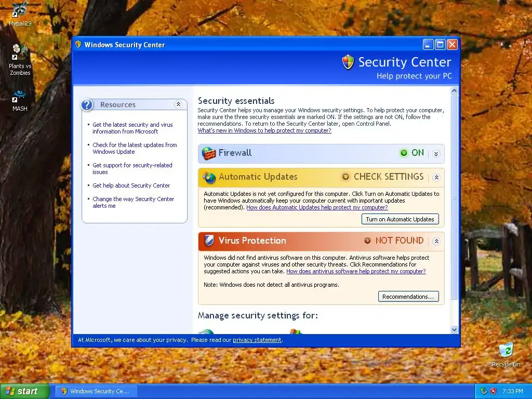The image size is (532, 399).
Task: Click the red security alert tray icon
Action: pyautogui.click(x=494, y=391)
